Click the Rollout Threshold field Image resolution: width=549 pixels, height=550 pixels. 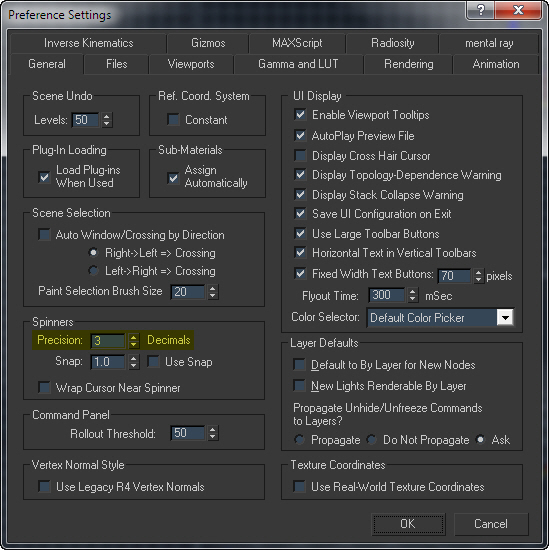(188, 433)
